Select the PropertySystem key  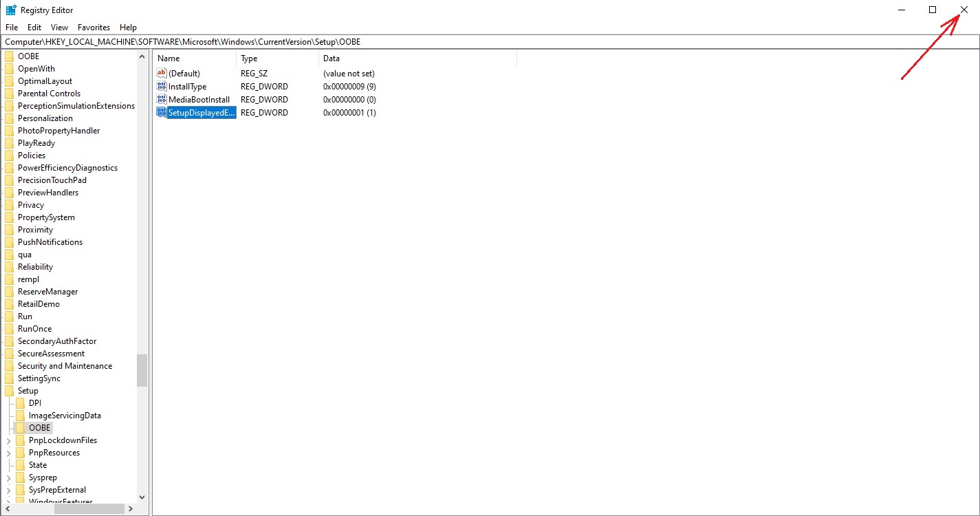coord(46,217)
